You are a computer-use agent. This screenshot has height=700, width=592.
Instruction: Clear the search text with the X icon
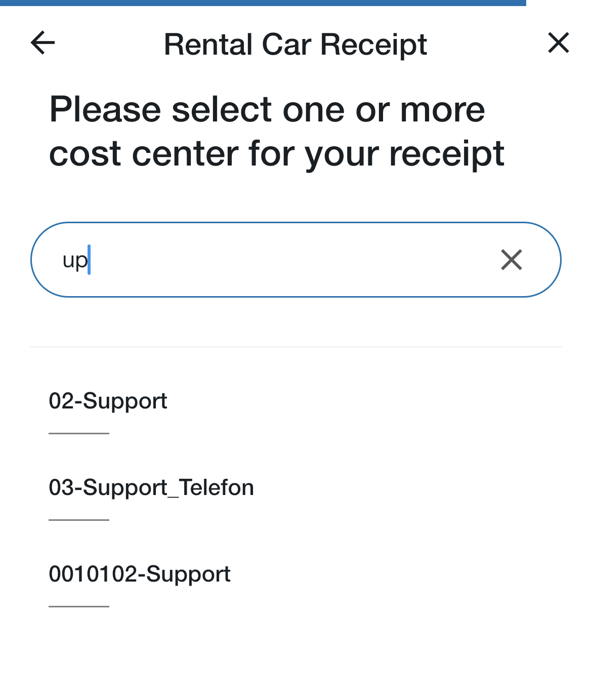pyautogui.click(x=512, y=260)
